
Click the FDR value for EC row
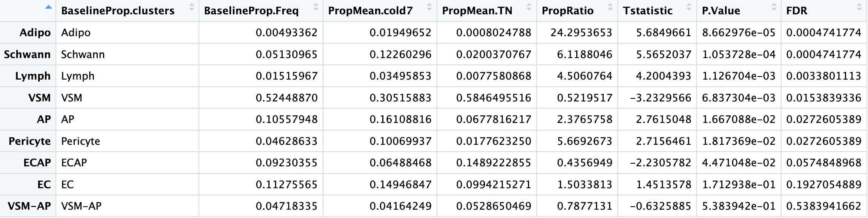pos(823,184)
